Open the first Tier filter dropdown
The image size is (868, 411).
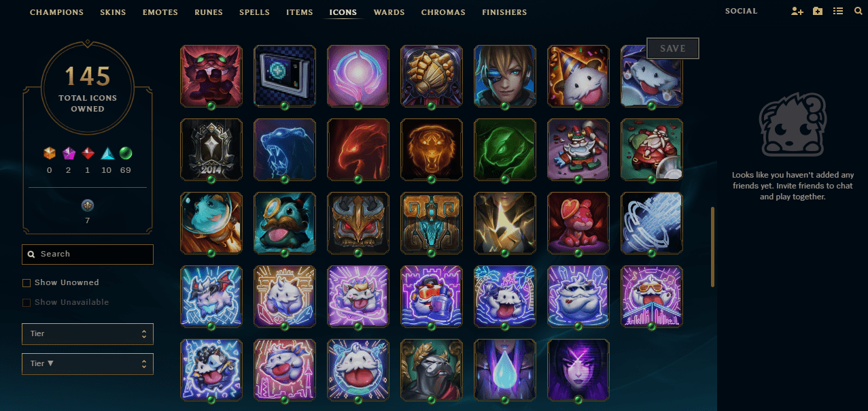pos(88,334)
